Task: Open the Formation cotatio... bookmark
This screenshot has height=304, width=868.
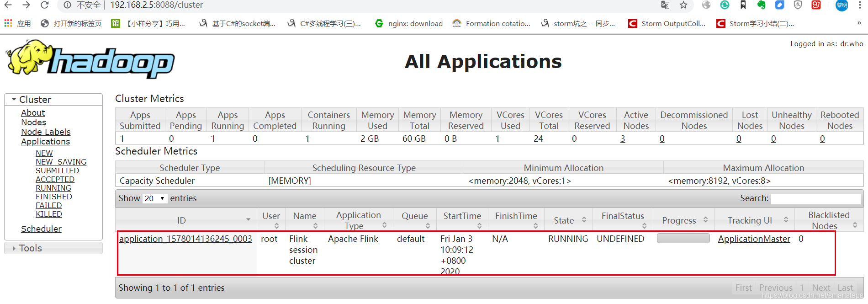Action: [491, 23]
